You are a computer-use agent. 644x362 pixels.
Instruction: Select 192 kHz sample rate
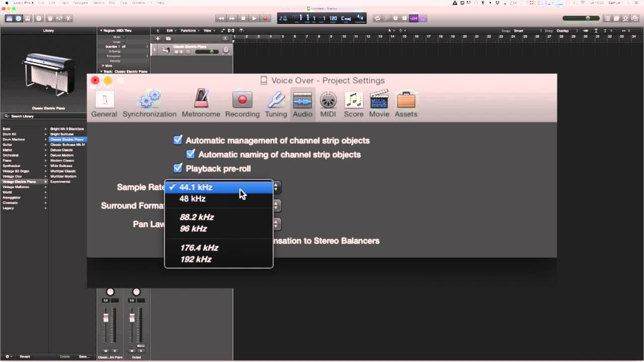(x=219, y=259)
